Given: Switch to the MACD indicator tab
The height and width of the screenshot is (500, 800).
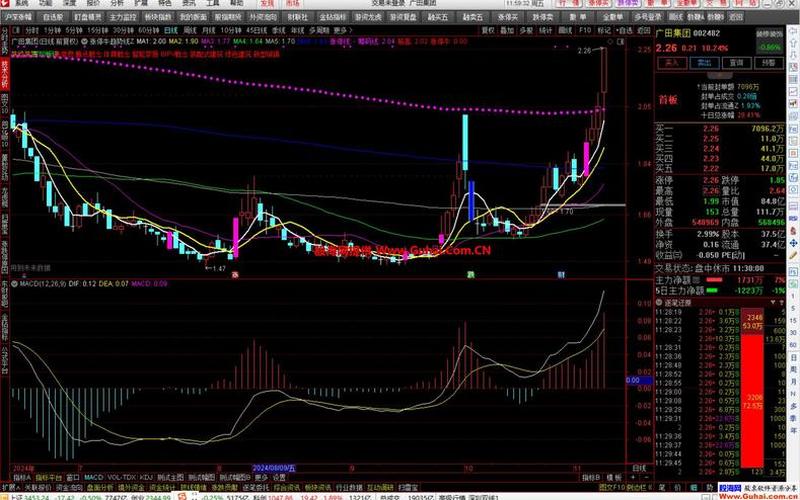Looking at the screenshot, I should click(94, 478).
